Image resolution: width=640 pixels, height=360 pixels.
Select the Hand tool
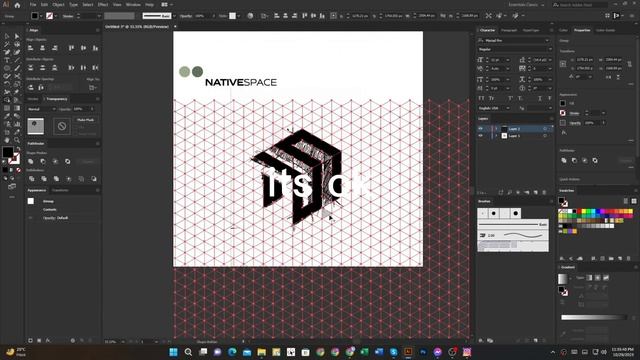[x=7, y=140]
